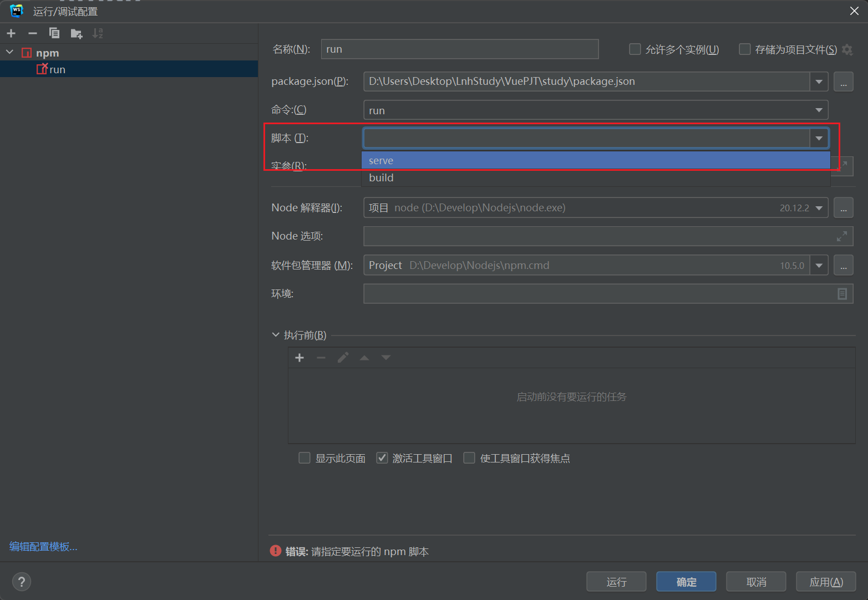Confirm with the OK button
This screenshot has width=868, height=600.
coord(686,582)
